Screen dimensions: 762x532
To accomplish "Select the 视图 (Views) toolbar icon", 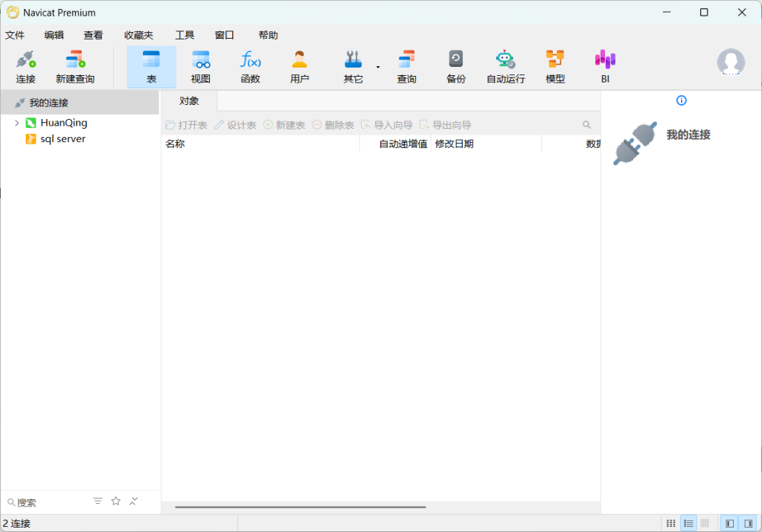I will tap(200, 66).
